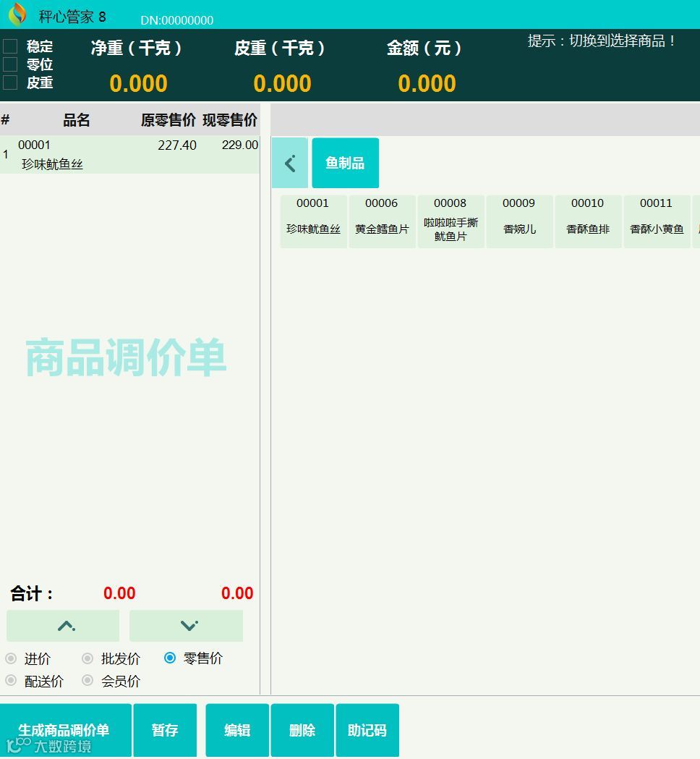Screen dimensions: 700x759
Task: Click the back chevron beside 鱼制品
Action: (x=289, y=163)
